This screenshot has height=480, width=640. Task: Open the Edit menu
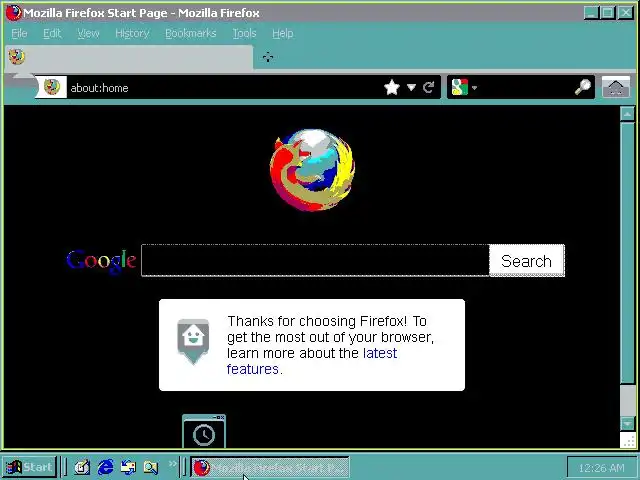pyautogui.click(x=52, y=33)
